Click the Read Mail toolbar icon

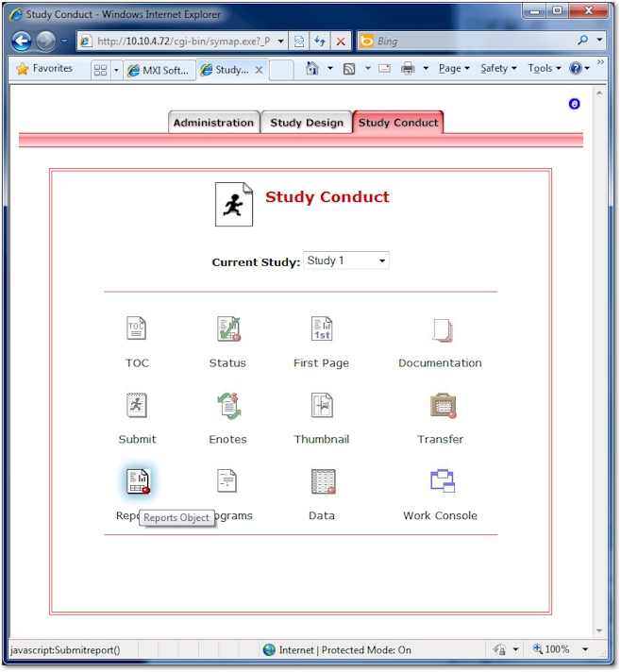click(384, 69)
